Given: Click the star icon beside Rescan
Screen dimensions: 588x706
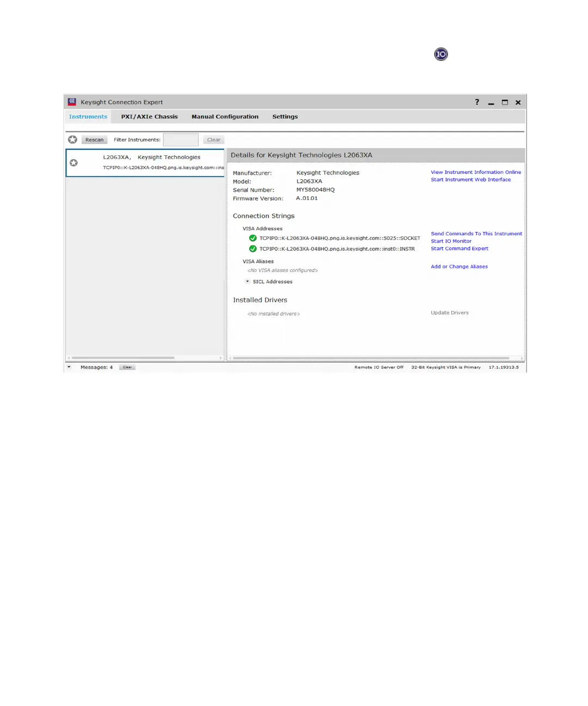Looking at the screenshot, I should pos(72,139).
